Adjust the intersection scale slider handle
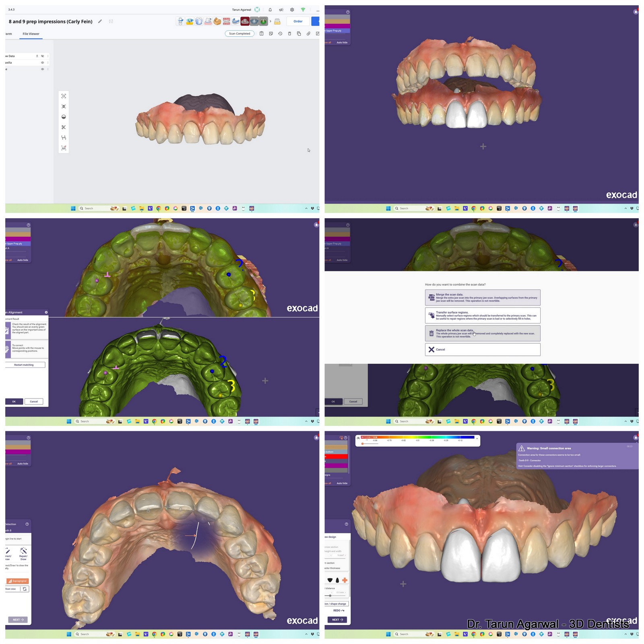The width and height of the screenshot is (644, 644). [363, 444]
